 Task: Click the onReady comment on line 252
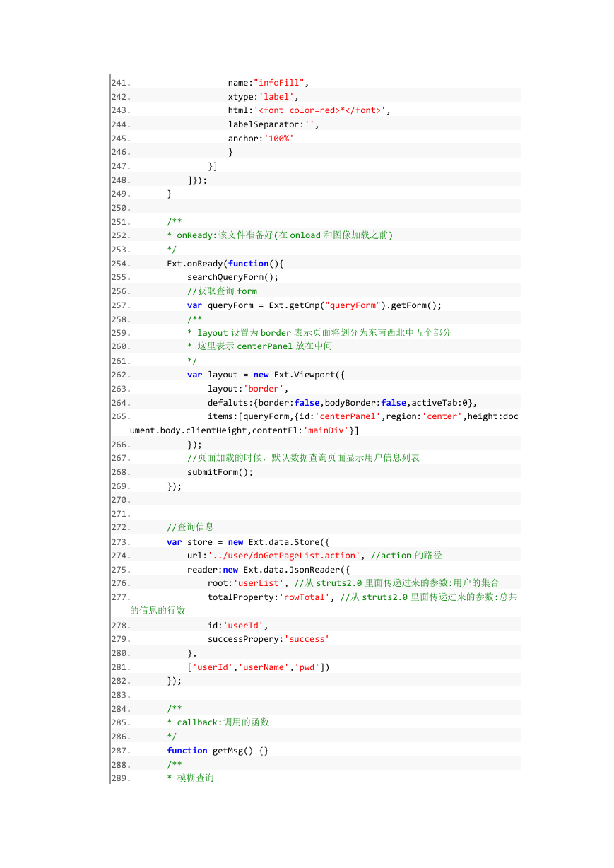coord(280,235)
